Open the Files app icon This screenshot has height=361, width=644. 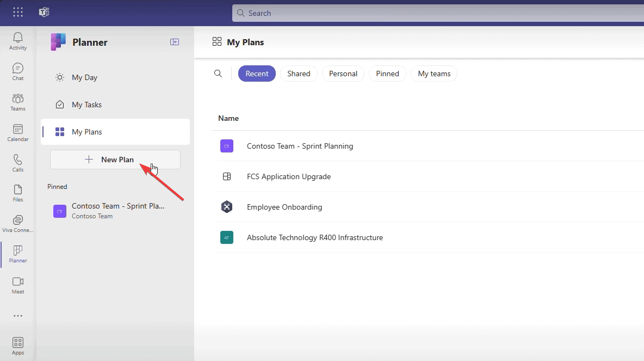(x=17, y=192)
